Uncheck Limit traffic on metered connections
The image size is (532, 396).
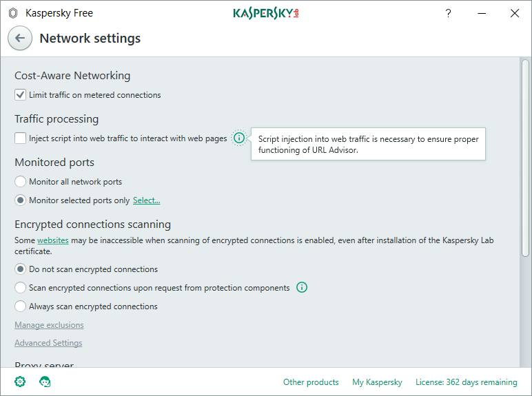[21, 95]
